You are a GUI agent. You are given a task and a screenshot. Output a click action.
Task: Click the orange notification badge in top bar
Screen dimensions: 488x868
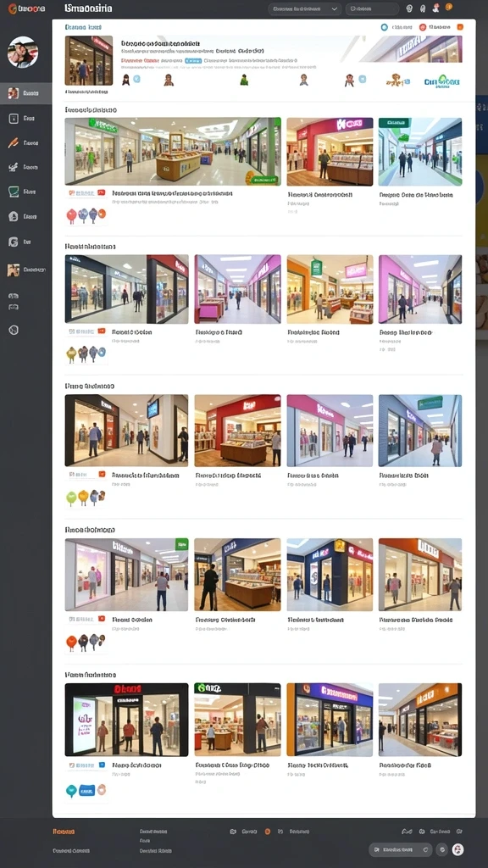coord(449,7)
